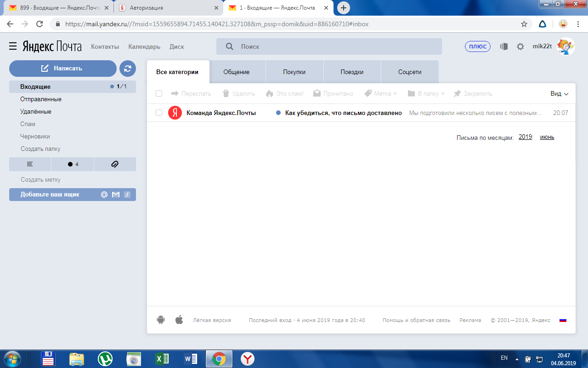Toggle the blue unread dot on the message
Image resolution: width=588 pixels, height=368 pixels.
click(x=278, y=113)
